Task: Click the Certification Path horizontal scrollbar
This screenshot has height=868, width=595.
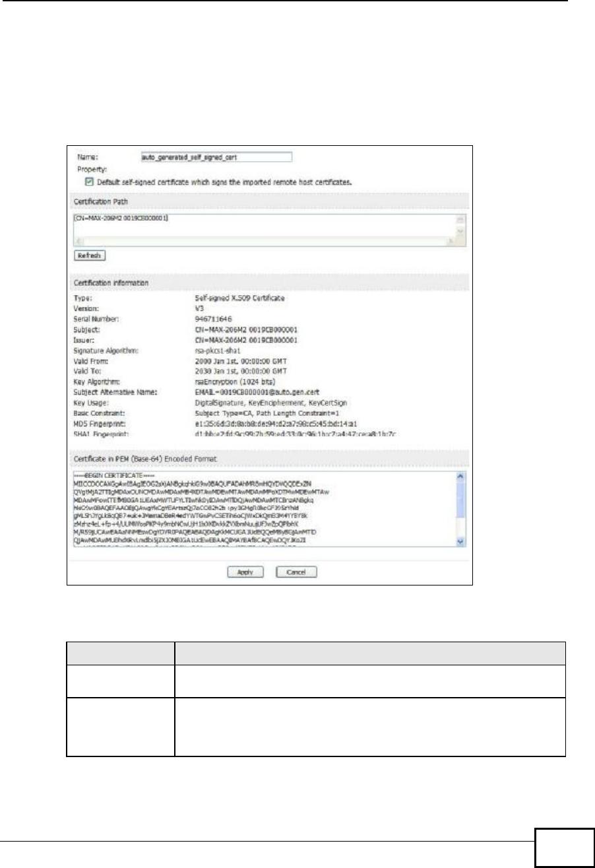Action: pyautogui.click(x=265, y=242)
